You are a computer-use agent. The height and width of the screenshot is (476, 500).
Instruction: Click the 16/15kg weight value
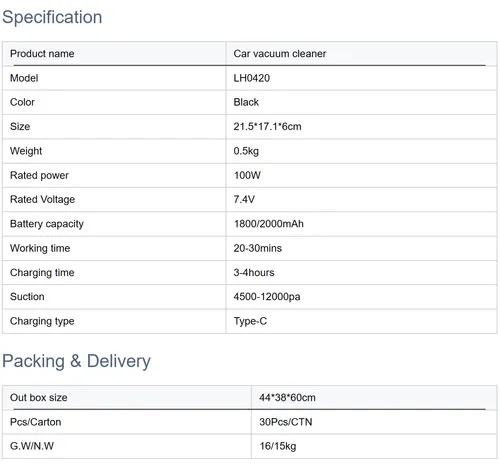tap(278, 446)
